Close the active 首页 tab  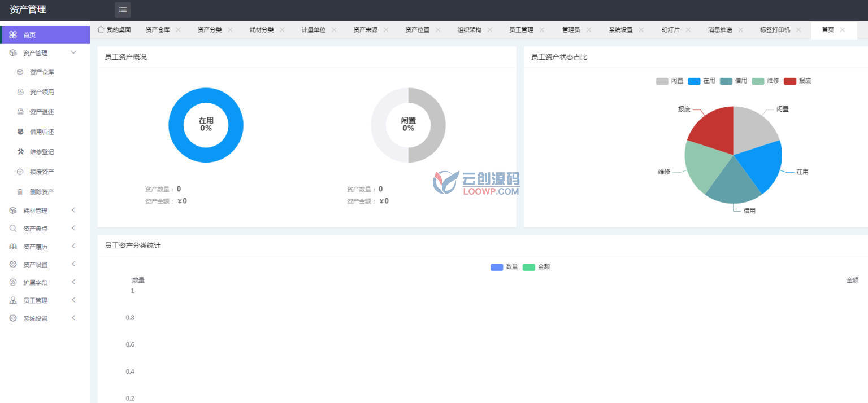point(843,30)
